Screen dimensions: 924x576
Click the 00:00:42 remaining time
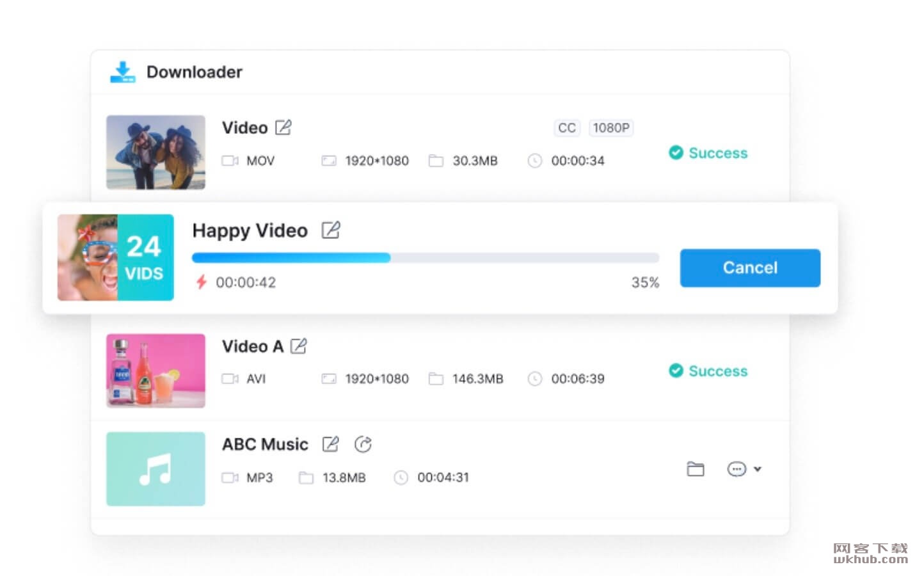(x=246, y=282)
